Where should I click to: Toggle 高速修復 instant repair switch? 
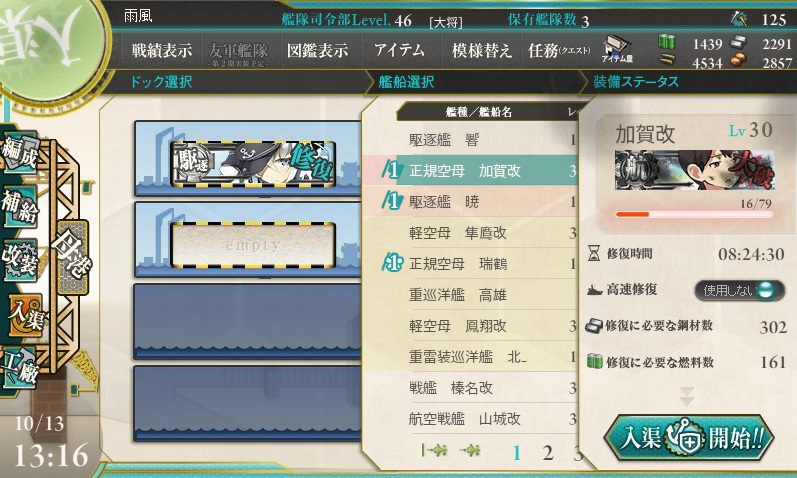739,290
